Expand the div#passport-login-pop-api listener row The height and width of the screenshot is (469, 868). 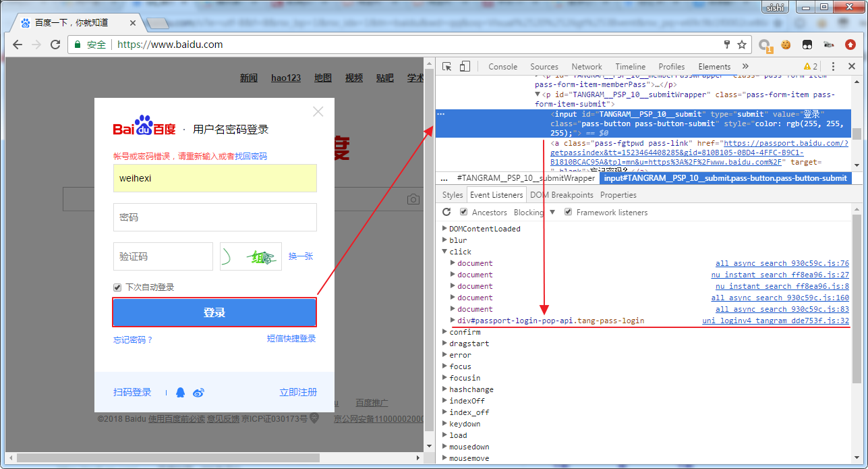(453, 321)
